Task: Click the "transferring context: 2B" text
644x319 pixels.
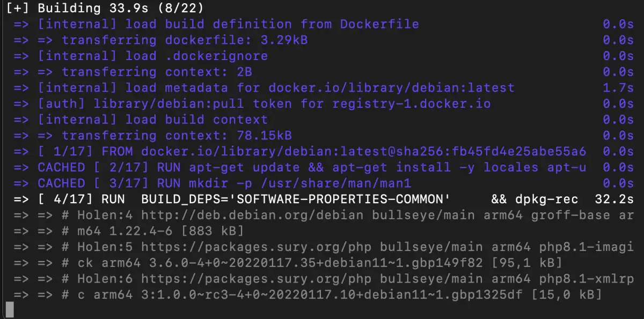Action: pos(156,72)
